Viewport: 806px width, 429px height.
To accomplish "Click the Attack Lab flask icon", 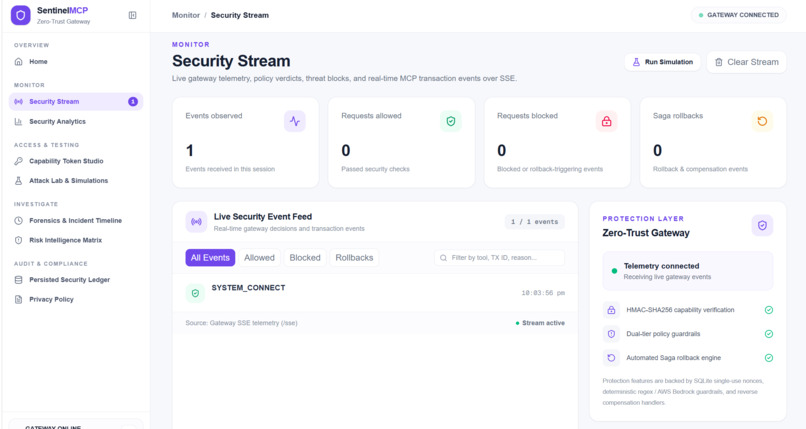I will click(x=19, y=181).
